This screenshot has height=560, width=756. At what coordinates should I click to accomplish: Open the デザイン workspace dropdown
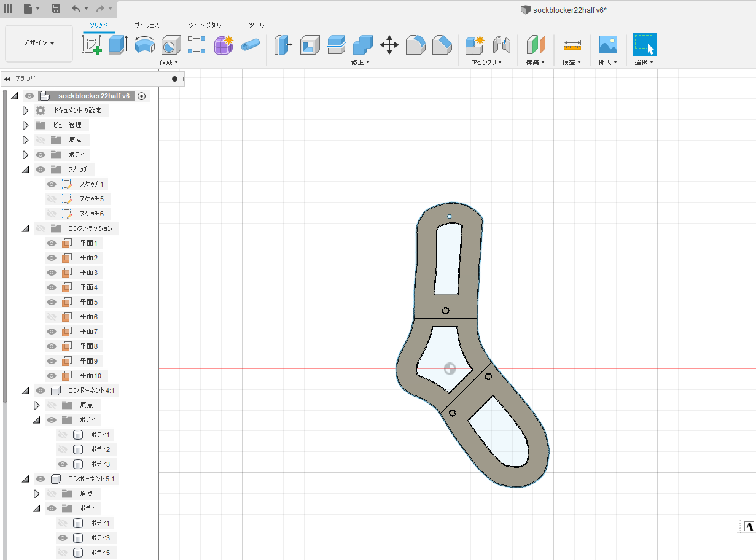[x=39, y=43]
